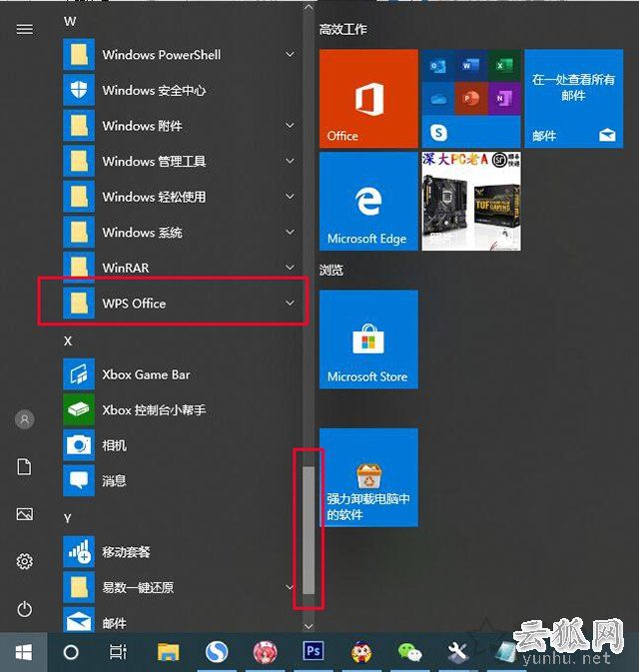Open Settings gear in Start sidebar

(24, 561)
